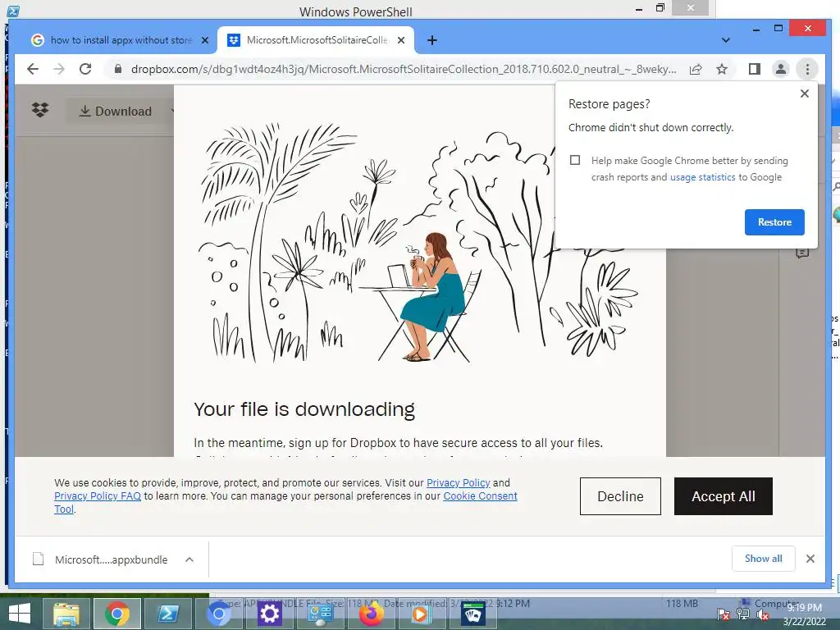Switch to PowerShell in the taskbar
Screen dimensions: 840x630
[x=167, y=614]
